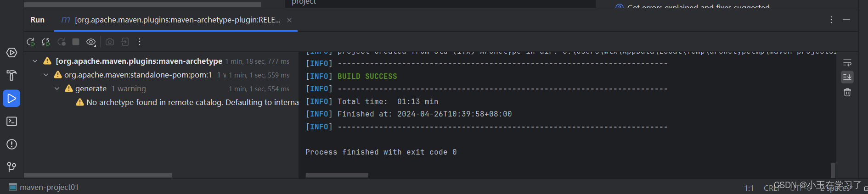Screen dimensions: 868x194
Task: Close the maven-archetype-plugin run tab
Action: tap(289, 20)
